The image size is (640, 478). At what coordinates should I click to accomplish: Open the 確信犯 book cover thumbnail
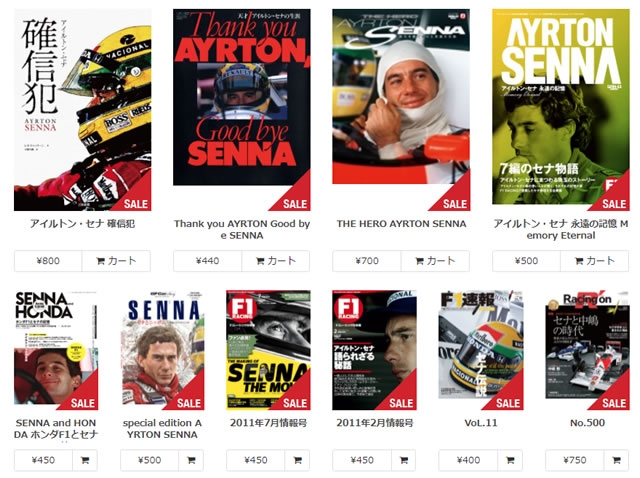click(x=82, y=110)
